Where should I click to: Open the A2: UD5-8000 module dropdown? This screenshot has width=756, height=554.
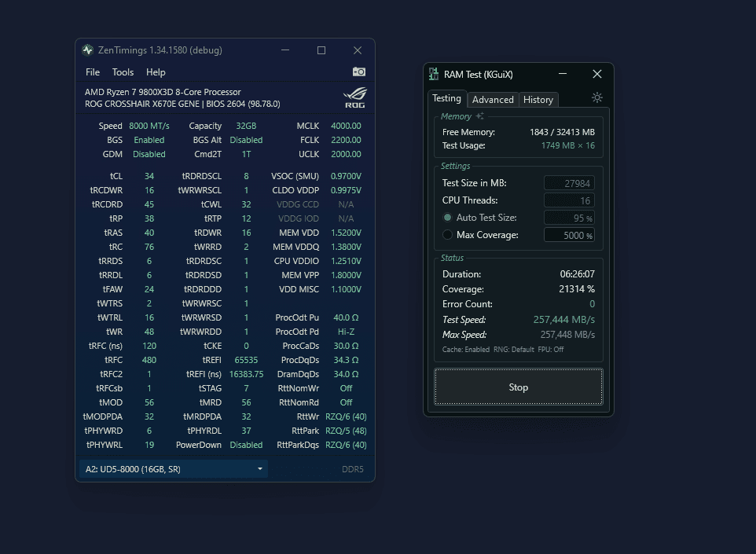174,469
